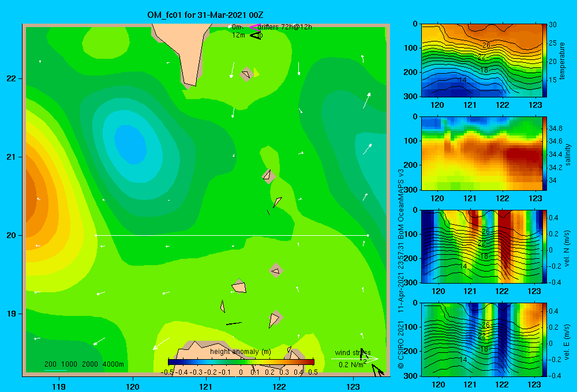Viewport: 577px width, 392px height.
Task: Click the 'wind stress' label
Action: coord(353,352)
